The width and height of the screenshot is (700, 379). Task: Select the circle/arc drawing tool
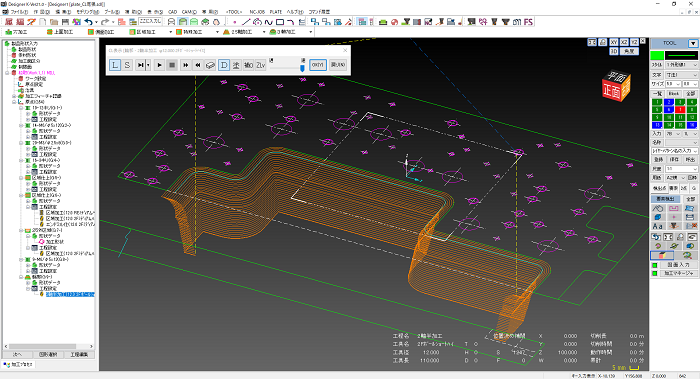coord(257,21)
